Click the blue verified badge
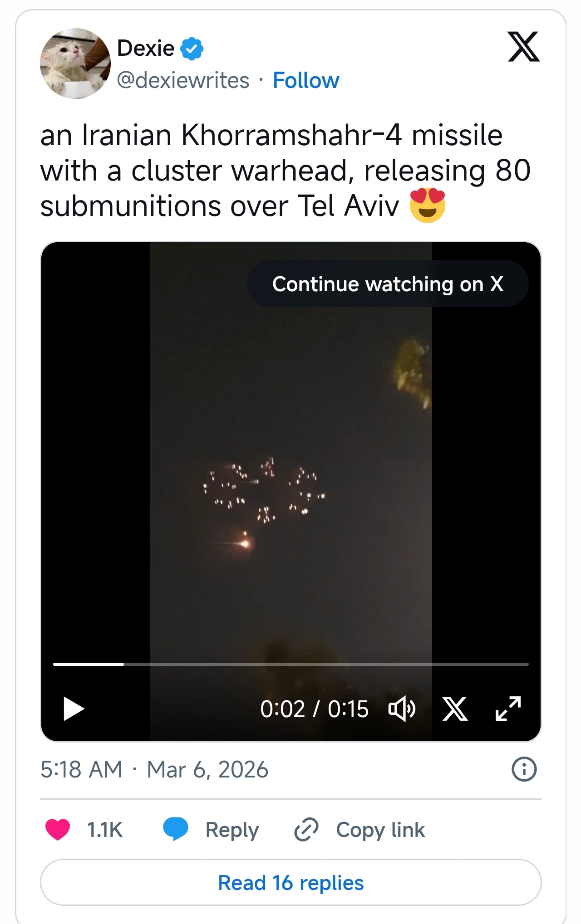Viewport: 581px width, 924px height. [x=192, y=49]
